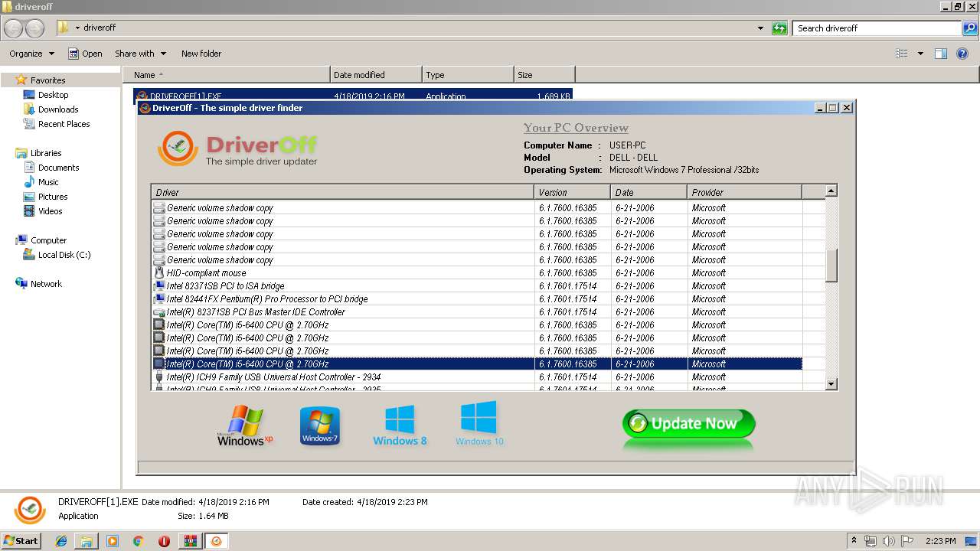The image size is (980, 551).
Task: Click the DriverOff logo emblem
Action: tap(178, 148)
